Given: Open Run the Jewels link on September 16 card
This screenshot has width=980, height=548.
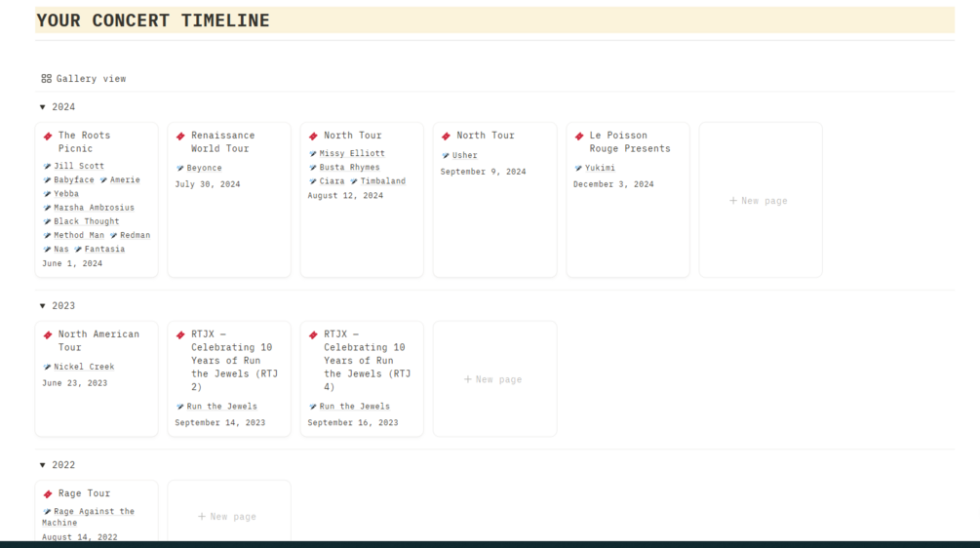Looking at the screenshot, I should (x=354, y=407).
